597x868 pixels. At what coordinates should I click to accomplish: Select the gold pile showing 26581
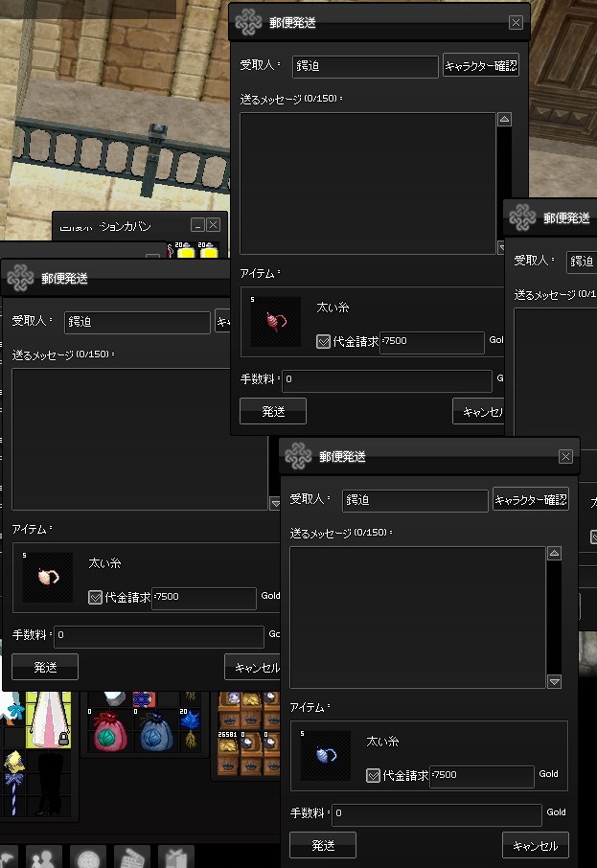tap(228, 752)
